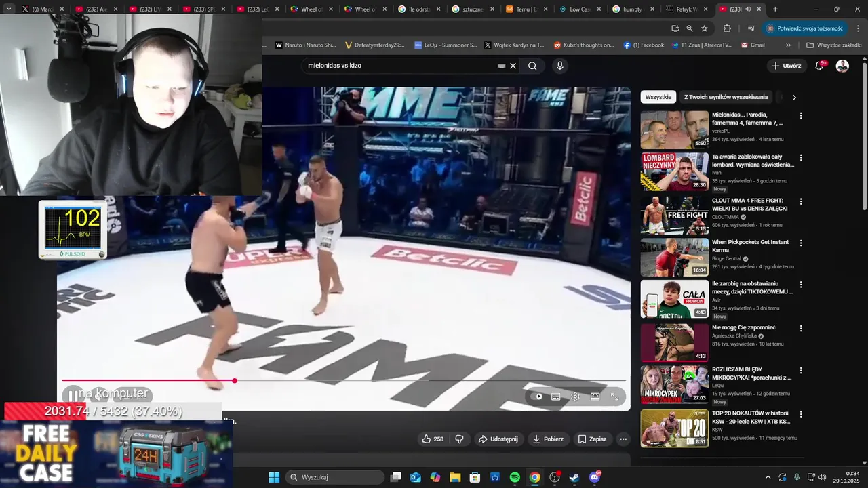Clear the search query with X
868x488 pixels.
tap(513, 66)
